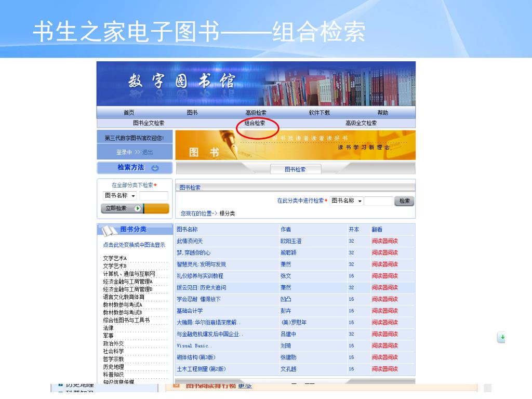Click 阅读器阅读 for 基础会计学
The image size is (532, 399).
pyautogui.click(x=385, y=311)
